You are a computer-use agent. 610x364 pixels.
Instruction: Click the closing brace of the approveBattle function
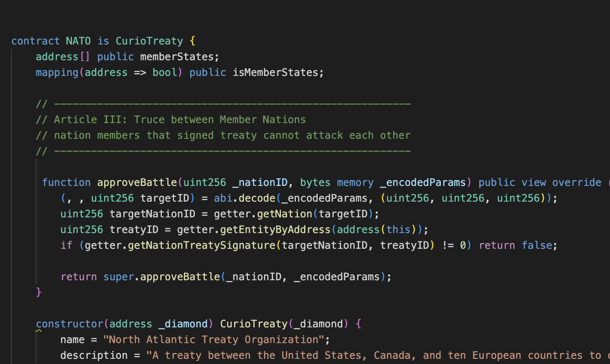(39, 292)
